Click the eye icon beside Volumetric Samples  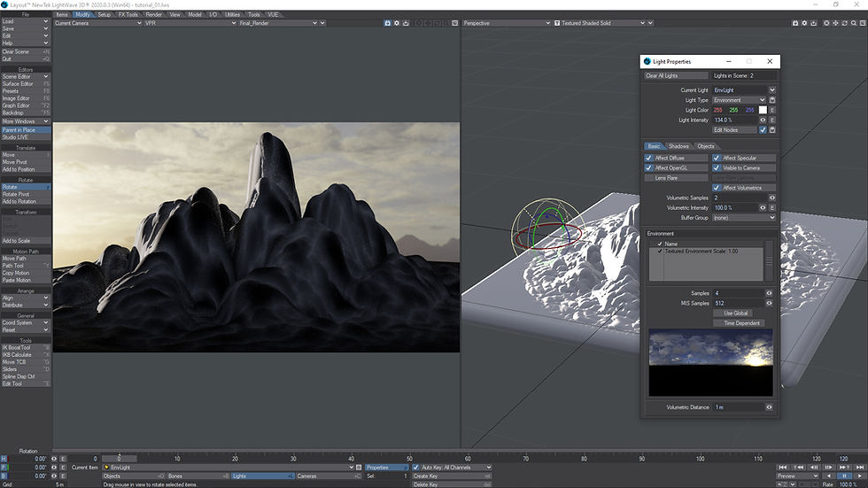[772, 198]
